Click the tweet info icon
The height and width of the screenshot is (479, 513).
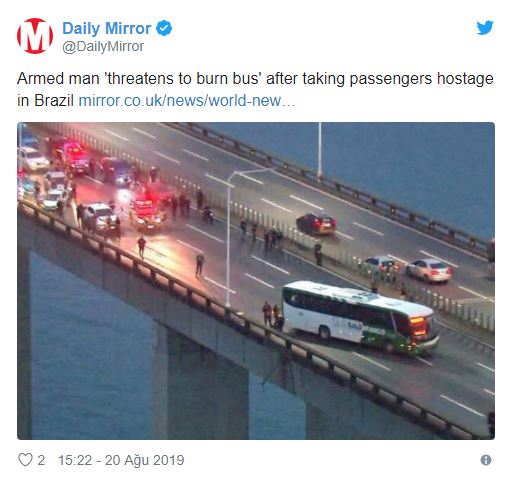tap(486, 460)
